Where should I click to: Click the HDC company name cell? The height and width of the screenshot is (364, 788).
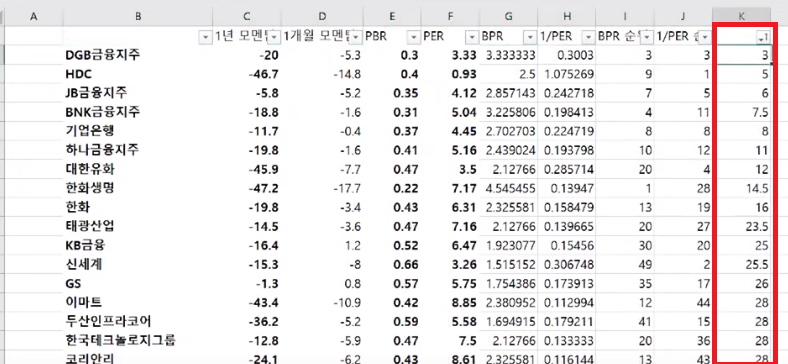coord(138,74)
